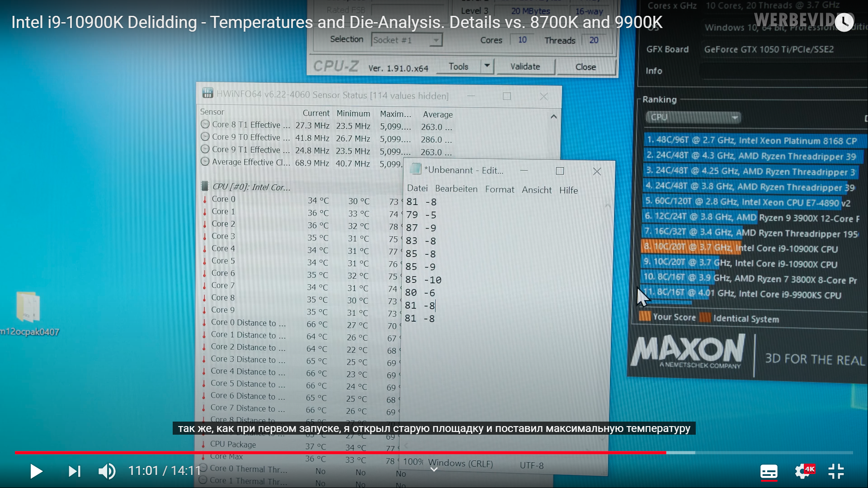Open the Format menu in the editor
This screenshot has height=488, width=868.
[499, 189]
